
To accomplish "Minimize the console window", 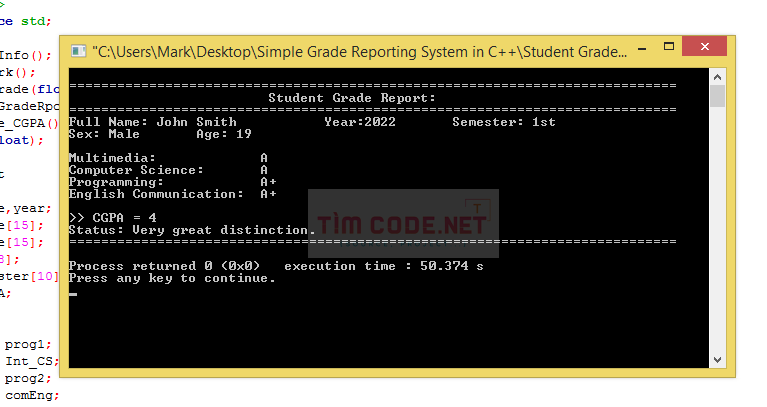I will (642, 49).
